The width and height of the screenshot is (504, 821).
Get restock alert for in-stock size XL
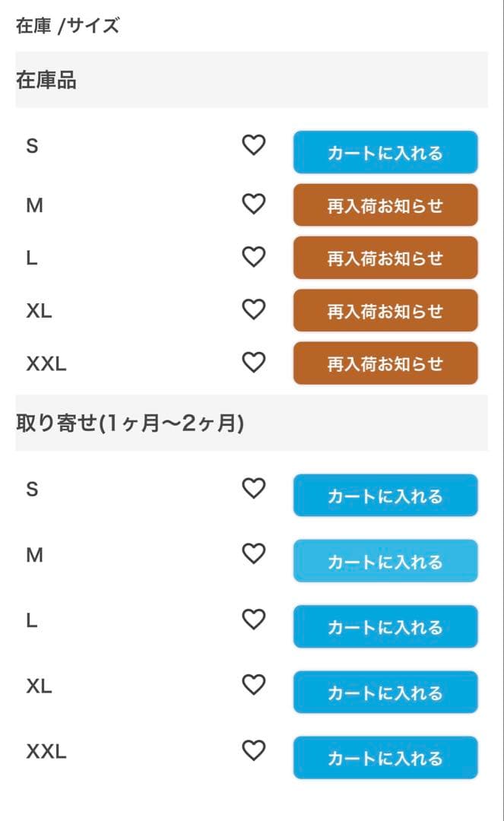tap(385, 311)
